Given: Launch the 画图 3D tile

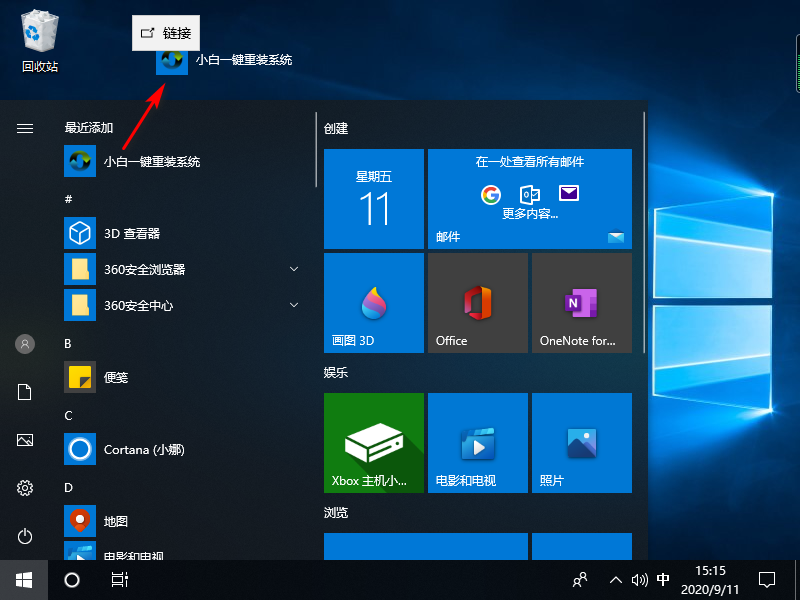Looking at the screenshot, I should pyautogui.click(x=374, y=303).
